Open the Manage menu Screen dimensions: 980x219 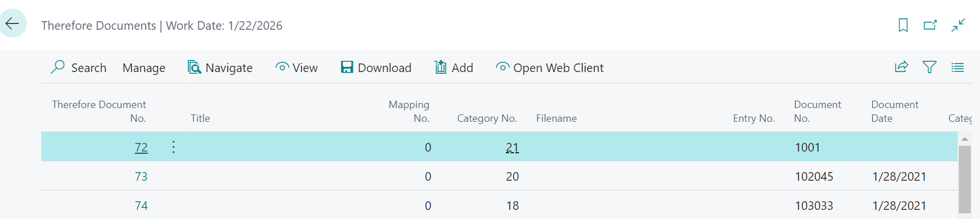144,67
